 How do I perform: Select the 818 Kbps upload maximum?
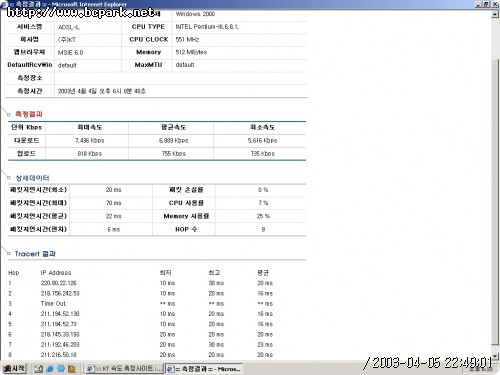point(90,154)
